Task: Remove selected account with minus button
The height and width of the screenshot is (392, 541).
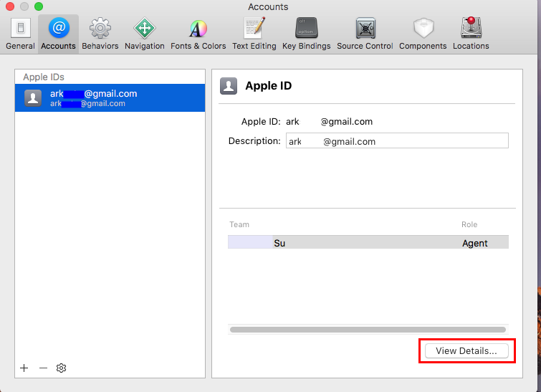Action: tap(43, 368)
